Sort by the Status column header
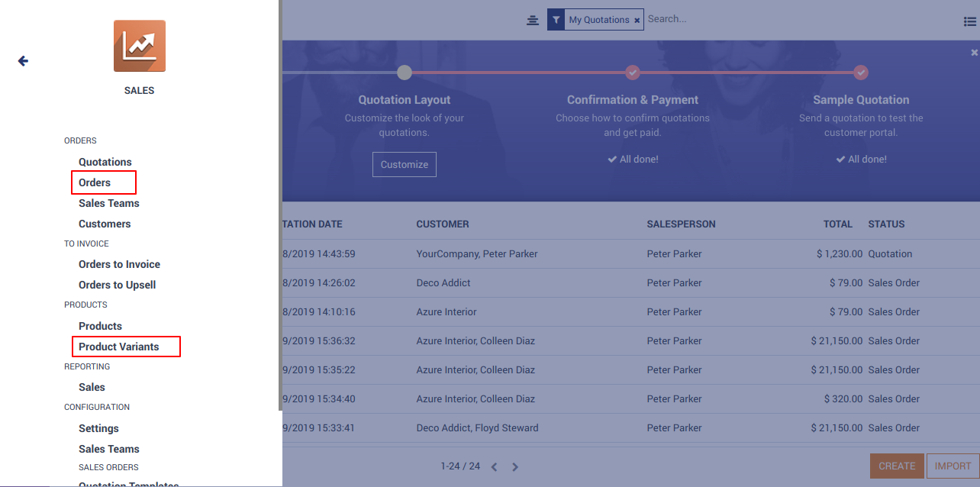 886,224
